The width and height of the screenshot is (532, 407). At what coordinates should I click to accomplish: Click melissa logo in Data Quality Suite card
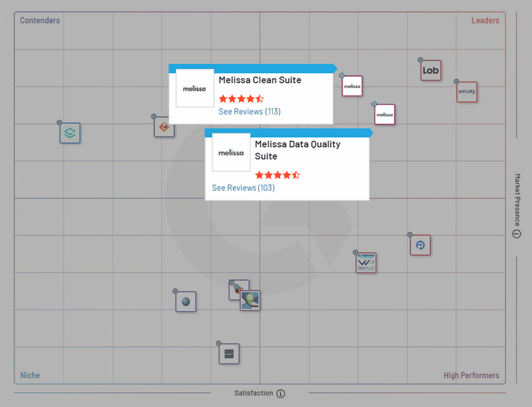pyautogui.click(x=231, y=152)
